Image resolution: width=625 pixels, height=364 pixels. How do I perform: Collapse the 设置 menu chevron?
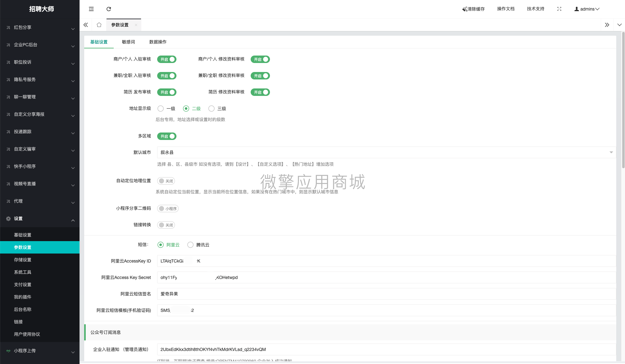coord(73,220)
